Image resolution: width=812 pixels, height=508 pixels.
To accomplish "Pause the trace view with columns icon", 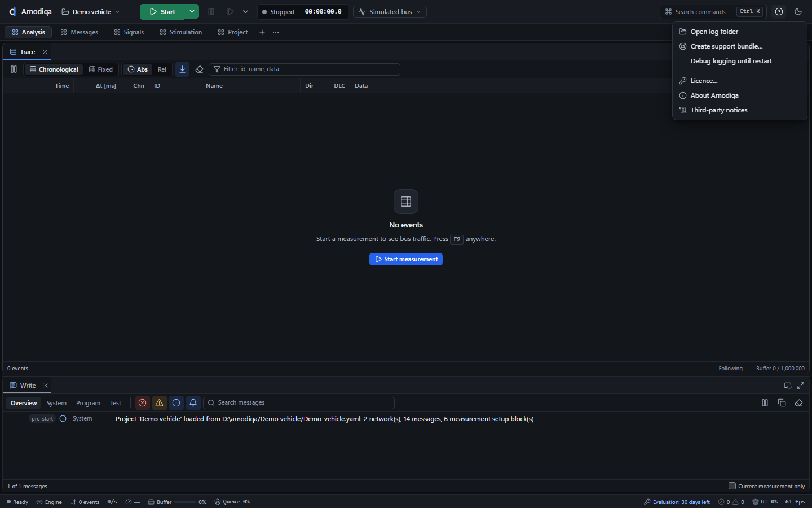I will coord(14,69).
